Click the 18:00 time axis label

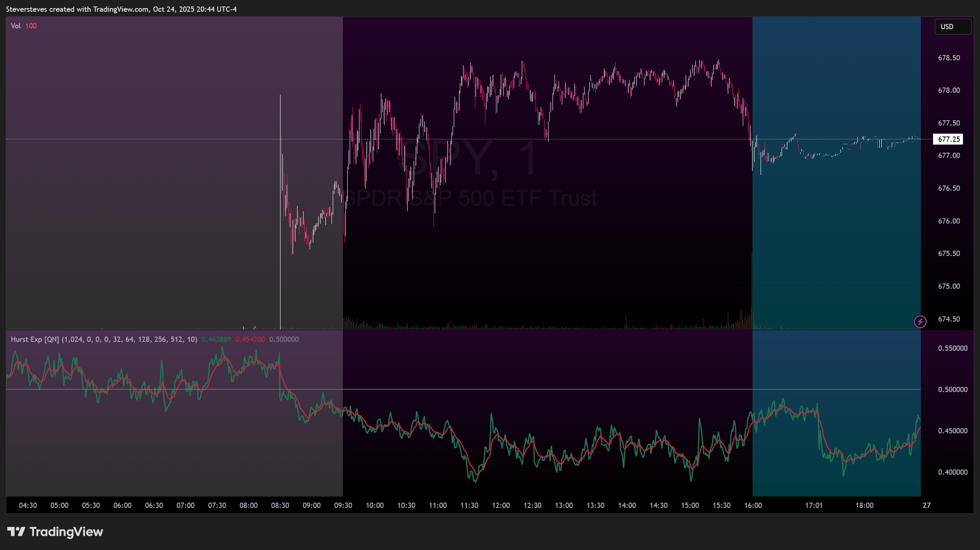(865, 505)
